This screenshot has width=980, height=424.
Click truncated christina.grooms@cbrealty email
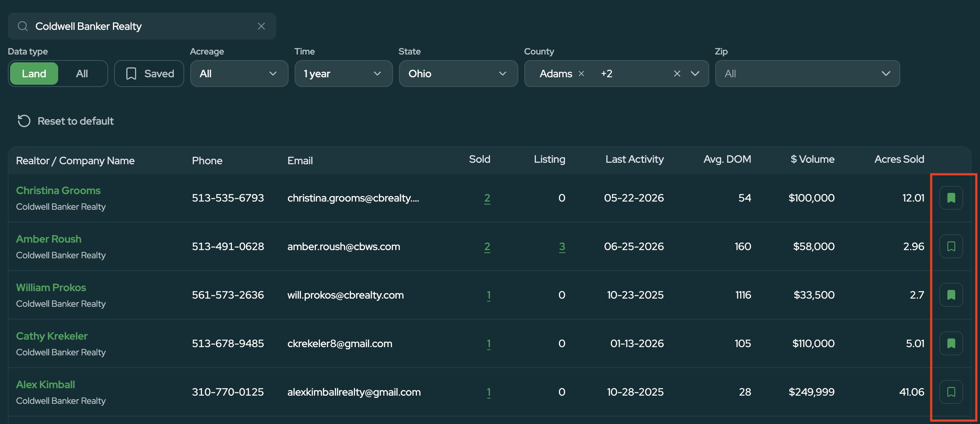pos(353,198)
